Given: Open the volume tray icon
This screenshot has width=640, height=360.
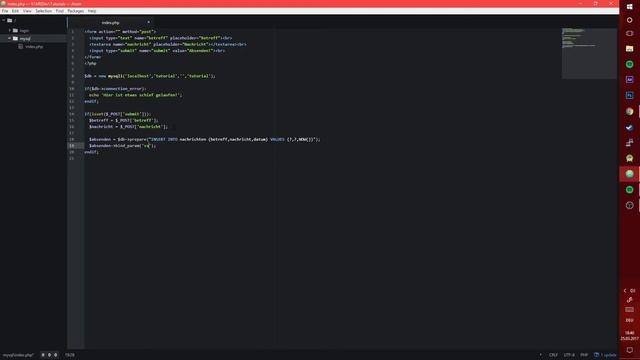Looking at the screenshot, I should (633, 291).
